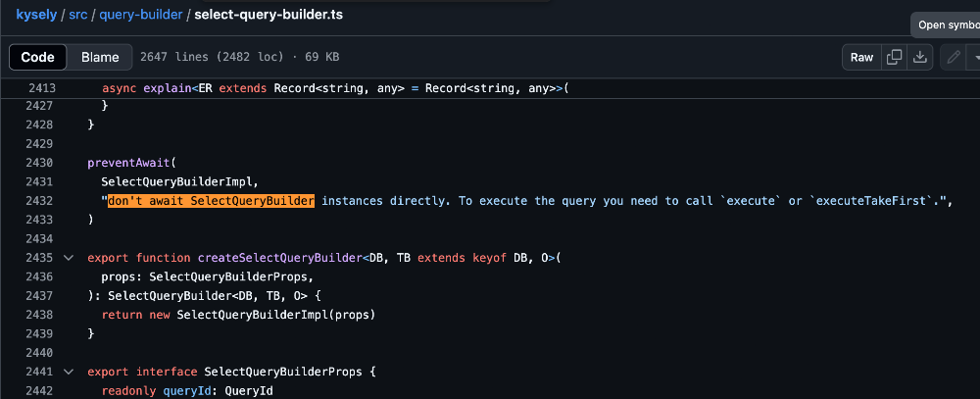Download the raw file

pos(919,57)
